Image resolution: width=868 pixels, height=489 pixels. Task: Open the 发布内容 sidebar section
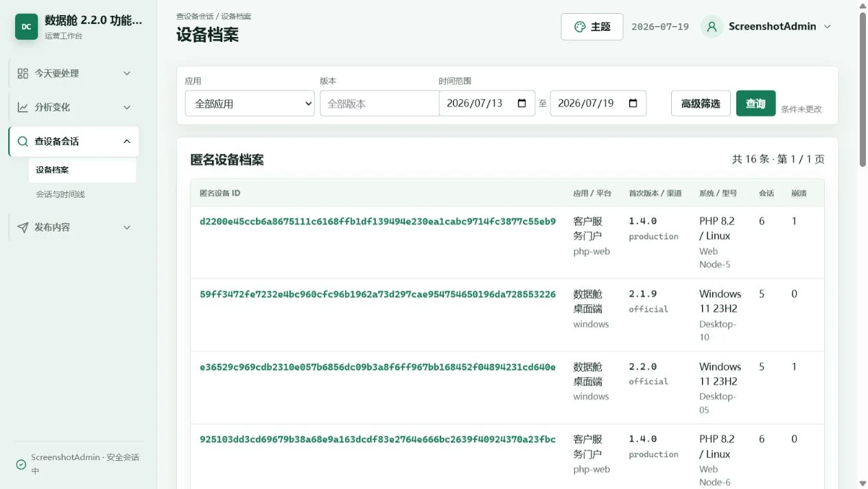pos(74,227)
